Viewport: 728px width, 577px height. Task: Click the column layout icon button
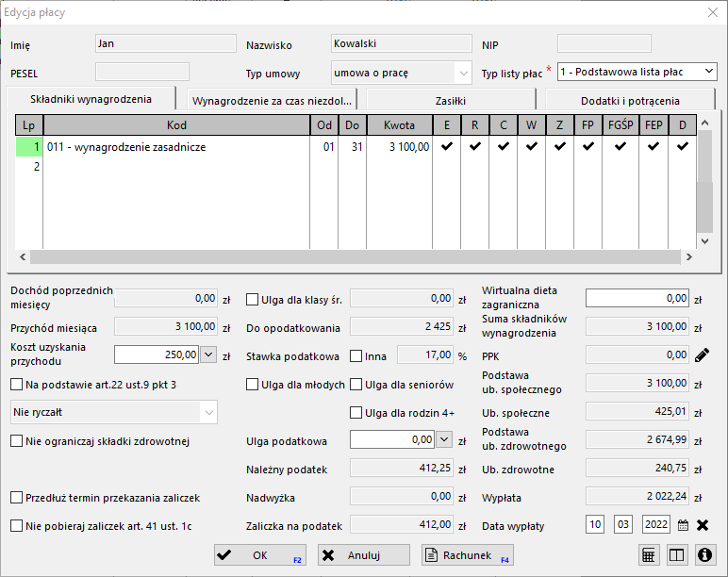[x=676, y=555]
